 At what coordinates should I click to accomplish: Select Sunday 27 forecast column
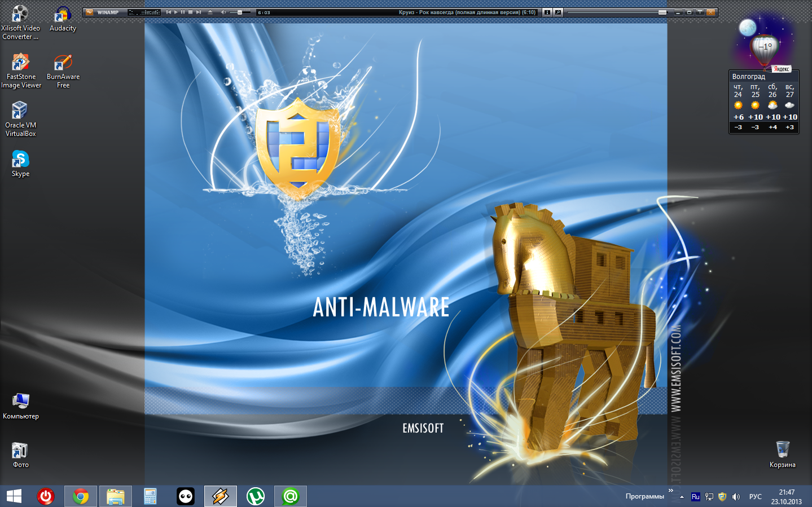[790, 107]
